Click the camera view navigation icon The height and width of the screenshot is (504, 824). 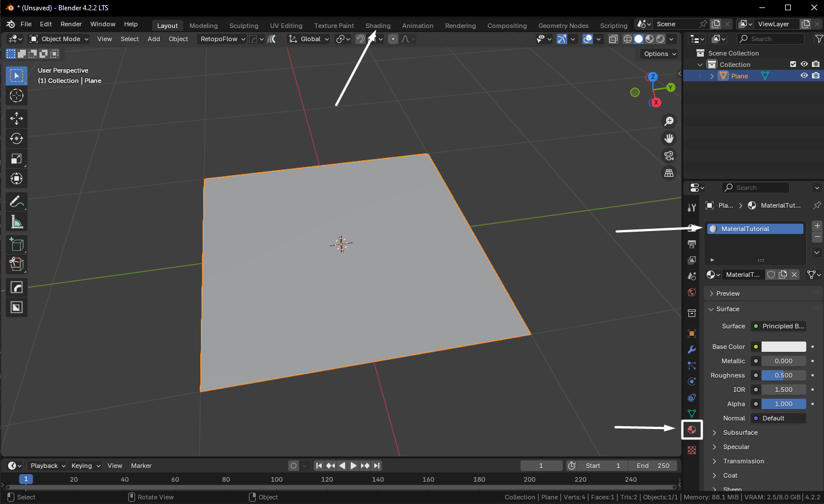pyautogui.click(x=668, y=156)
